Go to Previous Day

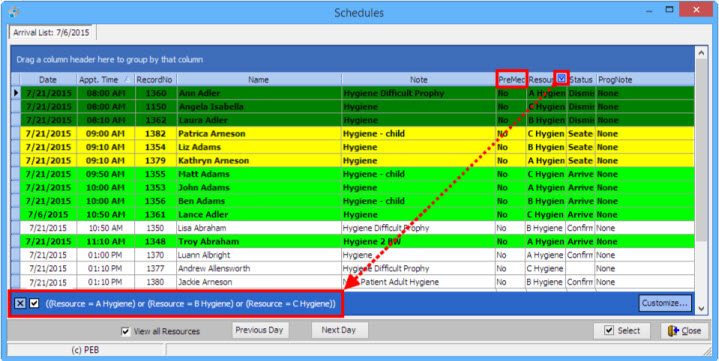click(260, 330)
